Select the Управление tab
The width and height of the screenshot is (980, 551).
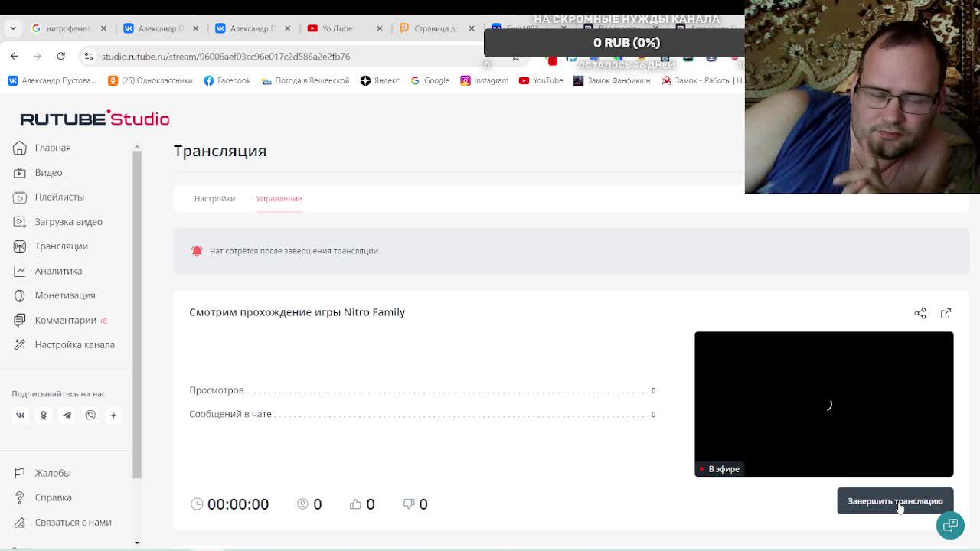click(279, 198)
